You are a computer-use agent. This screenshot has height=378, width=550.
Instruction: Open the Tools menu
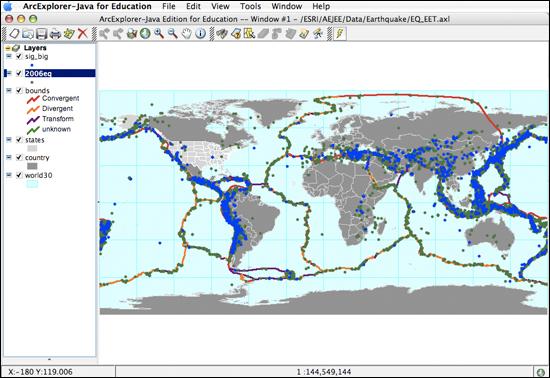click(x=250, y=6)
